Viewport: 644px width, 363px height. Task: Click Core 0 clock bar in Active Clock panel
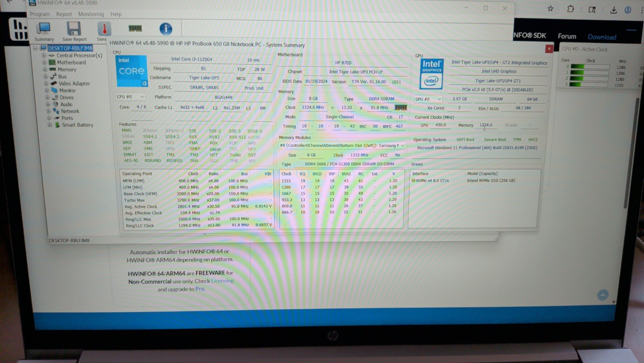coord(589,67)
